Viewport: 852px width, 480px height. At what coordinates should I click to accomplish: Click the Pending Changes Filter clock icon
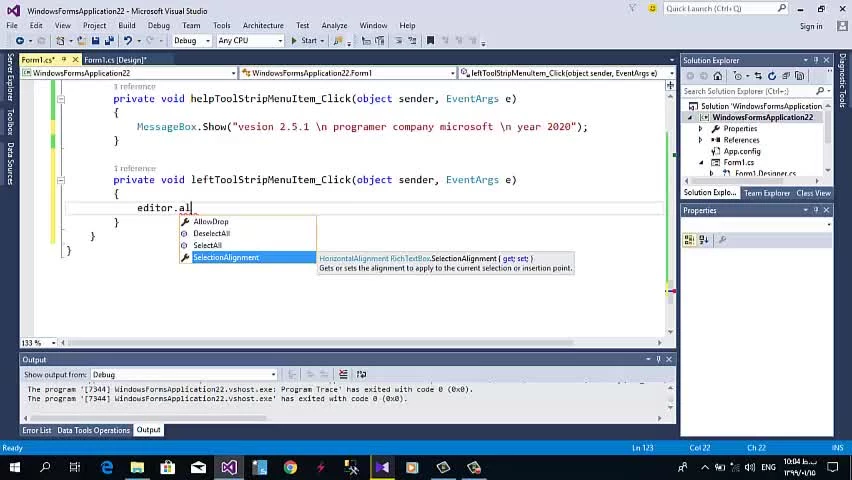click(x=737, y=76)
